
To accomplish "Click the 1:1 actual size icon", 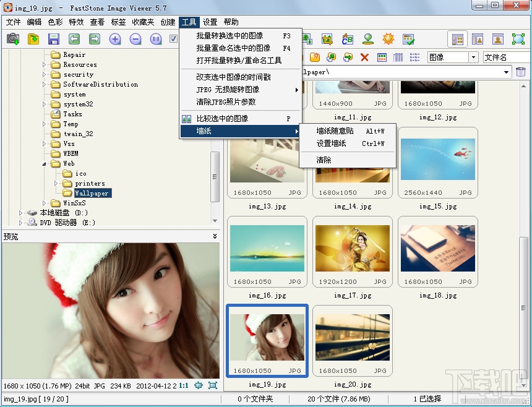I will 155,38.
